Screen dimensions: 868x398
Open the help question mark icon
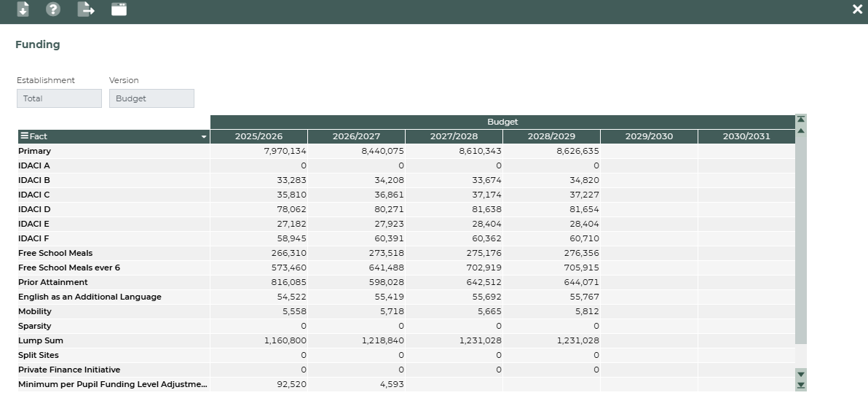click(x=53, y=9)
